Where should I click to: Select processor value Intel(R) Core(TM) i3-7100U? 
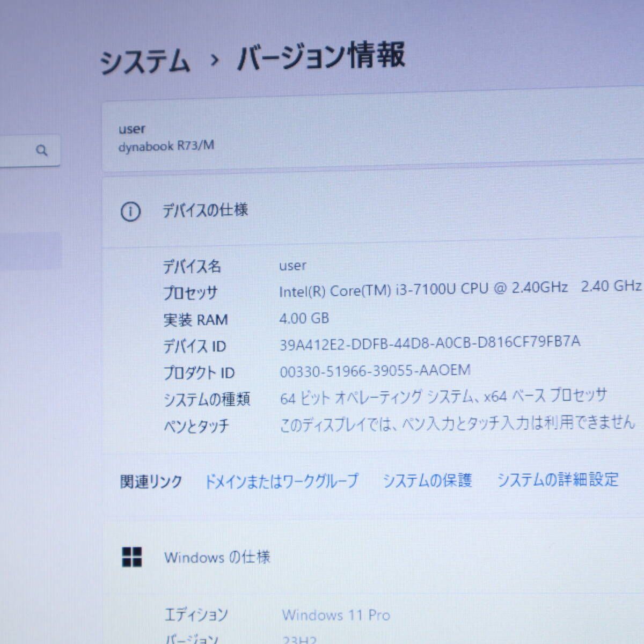(x=423, y=289)
